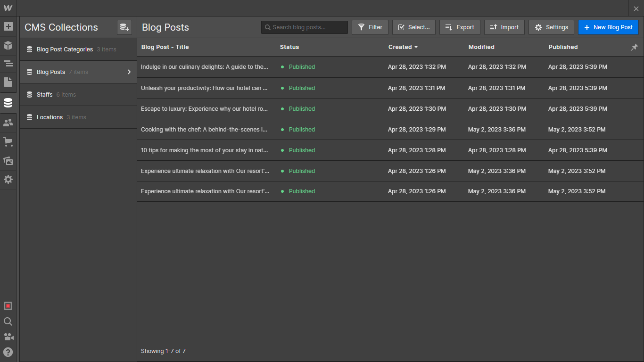This screenshot has height=362, width=644.
Task: Open the Cooking with the chef post
Action: (204, 129)
